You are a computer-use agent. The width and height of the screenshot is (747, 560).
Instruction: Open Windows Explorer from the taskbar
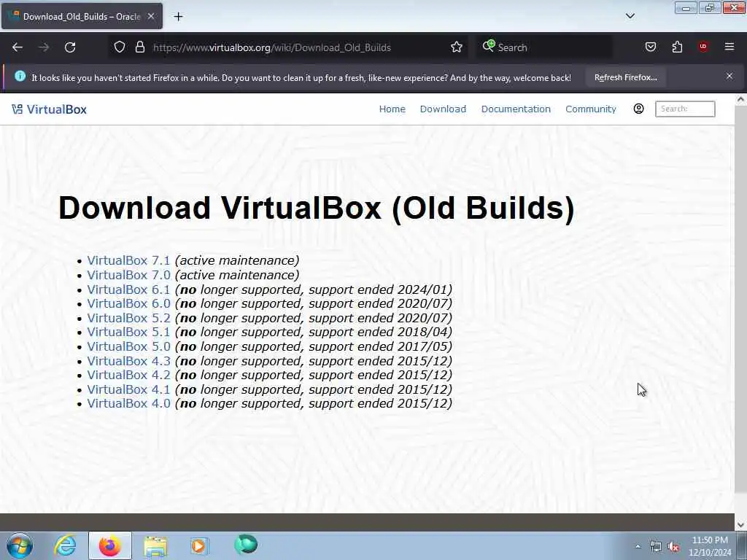click(155, 546)
